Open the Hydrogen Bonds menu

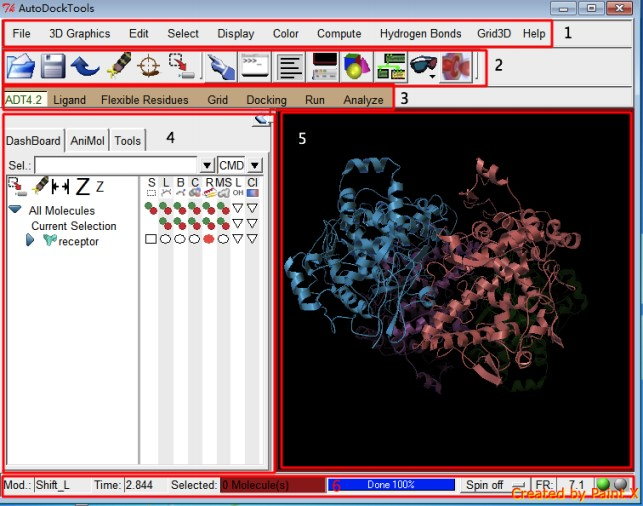coord(420,34)
